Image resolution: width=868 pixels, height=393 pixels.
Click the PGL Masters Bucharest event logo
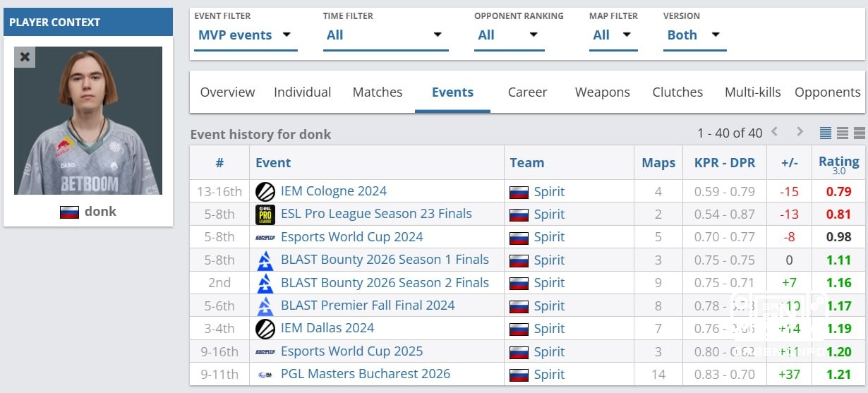[x=265, y=375]
